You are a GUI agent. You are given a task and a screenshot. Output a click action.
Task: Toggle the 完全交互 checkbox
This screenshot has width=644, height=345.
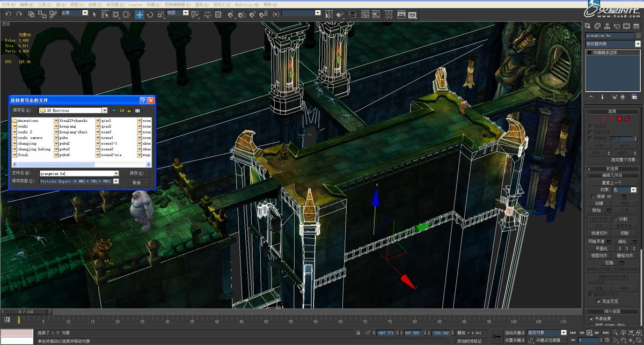598,302
